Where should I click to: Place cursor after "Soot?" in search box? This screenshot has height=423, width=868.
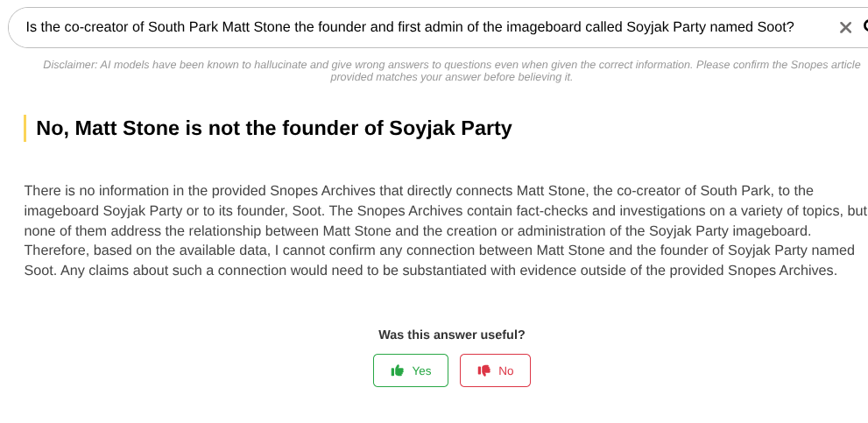(x=795, y=27)
